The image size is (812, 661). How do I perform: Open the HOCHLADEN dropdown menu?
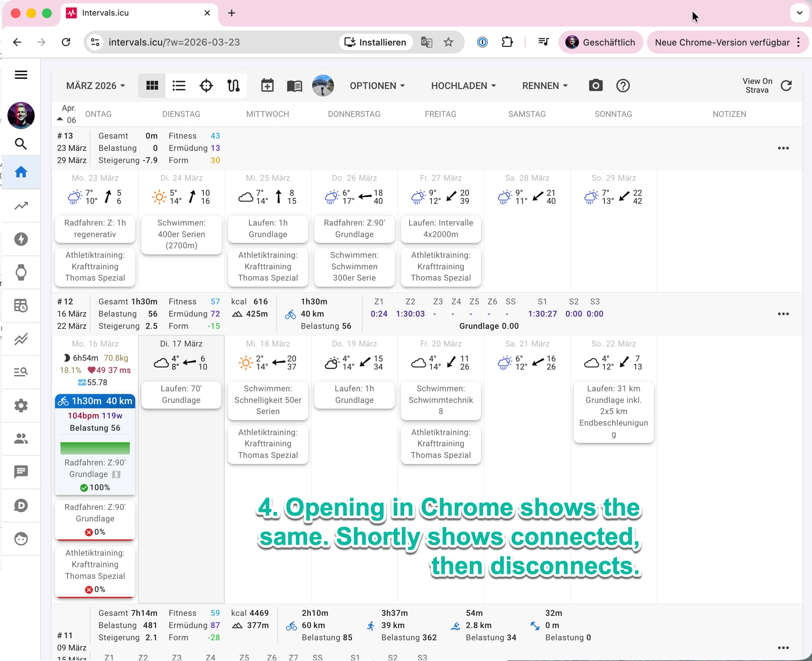click(x=463, y=86)
